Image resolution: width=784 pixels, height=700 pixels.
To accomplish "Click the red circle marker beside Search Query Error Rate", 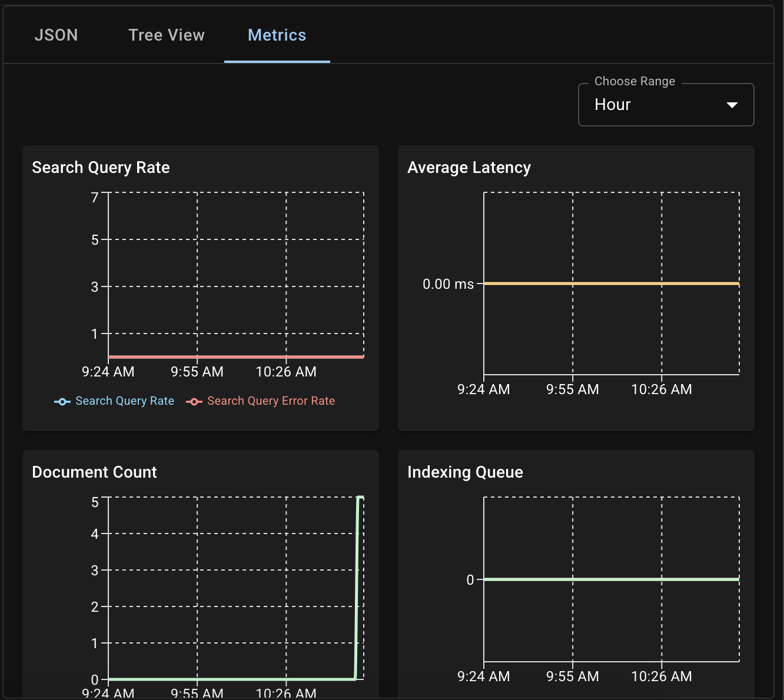I will coord(194,401).
